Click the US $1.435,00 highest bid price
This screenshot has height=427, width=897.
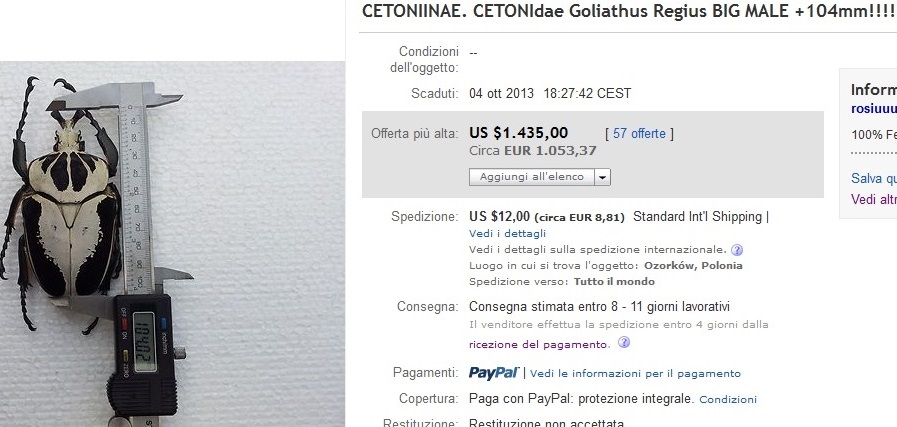coord(518,133)
